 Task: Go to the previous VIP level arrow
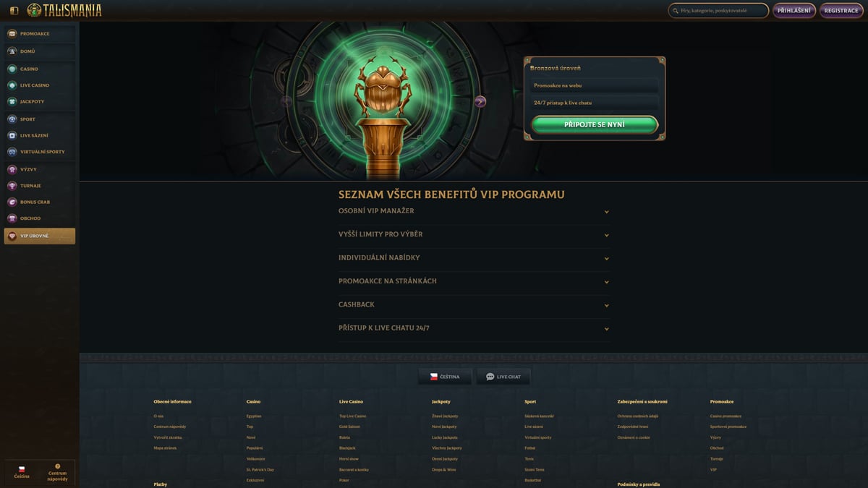[286, 102]
